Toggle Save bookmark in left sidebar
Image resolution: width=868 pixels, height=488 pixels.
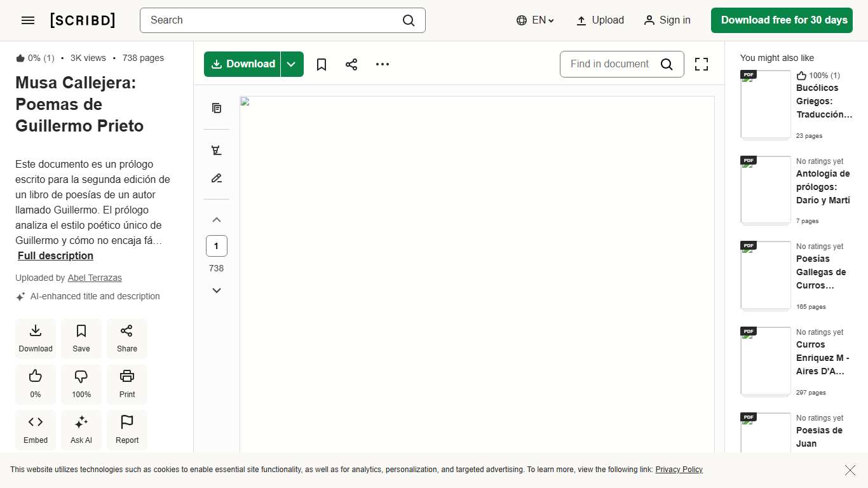(81, 338)
